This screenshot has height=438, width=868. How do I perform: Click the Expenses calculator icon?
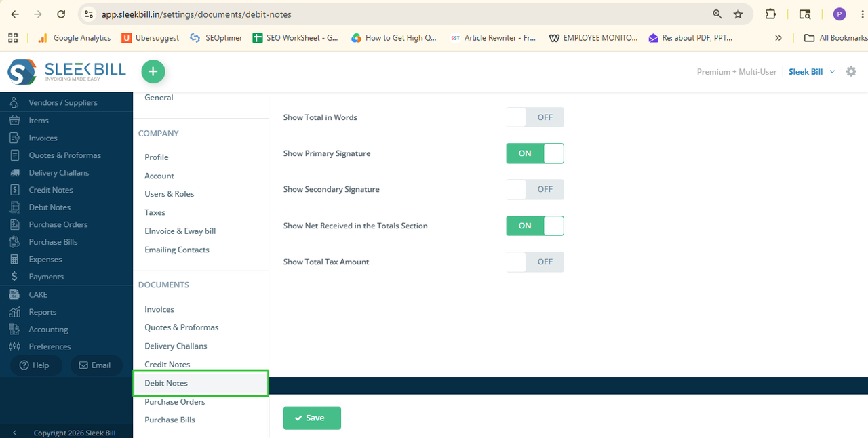tap(14, 260)
